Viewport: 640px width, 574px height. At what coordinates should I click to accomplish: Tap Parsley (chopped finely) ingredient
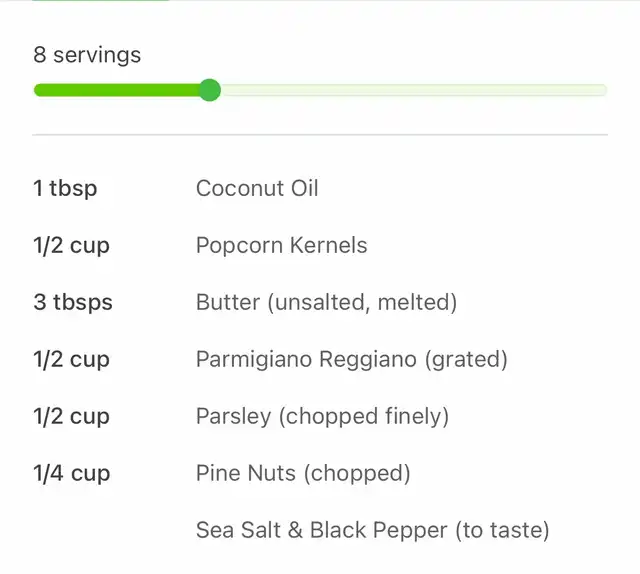point(322,416)
